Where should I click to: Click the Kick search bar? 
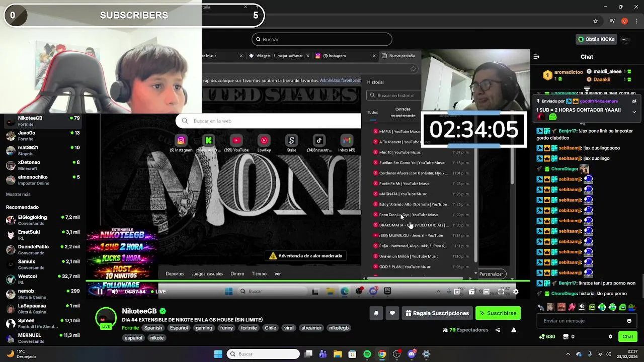322,39
